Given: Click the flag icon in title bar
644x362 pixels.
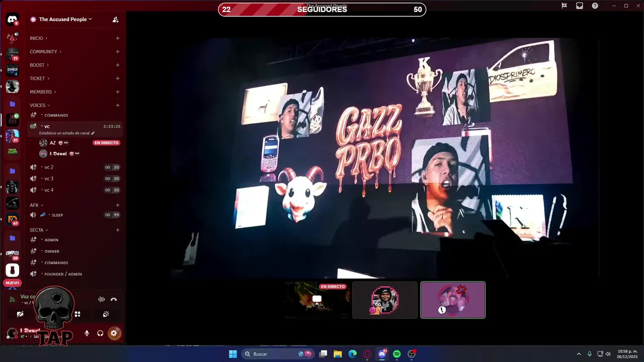Looking at the screenshot, I should tap(565, 6).
